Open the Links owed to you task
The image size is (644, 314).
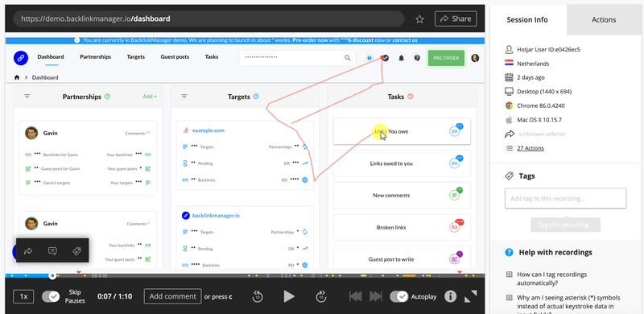[x=402, y=163]
